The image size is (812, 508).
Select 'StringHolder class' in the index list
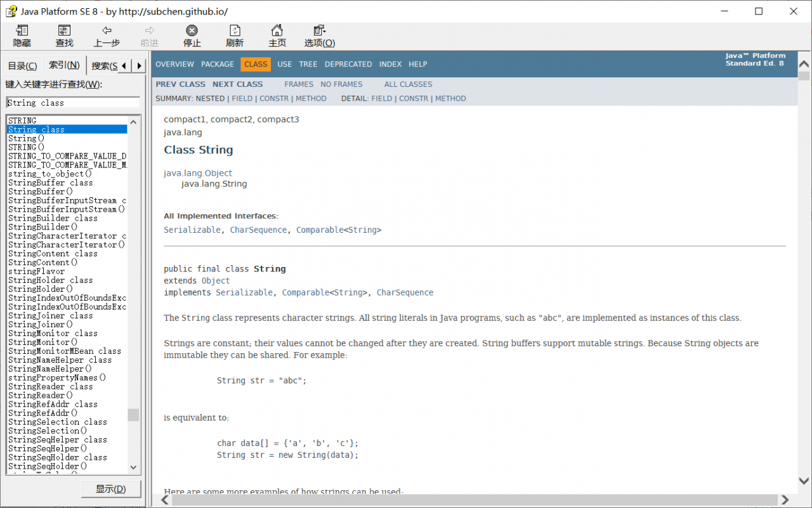(x=51, y=280)
